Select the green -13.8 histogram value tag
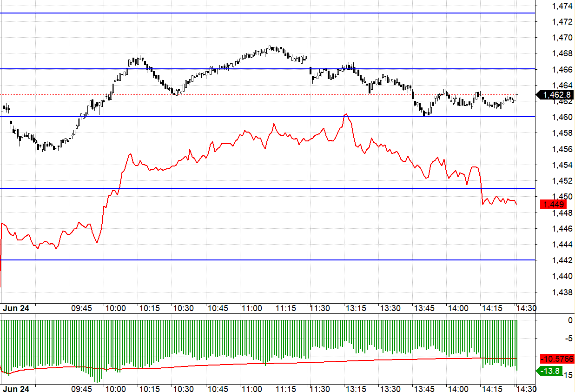This screenshot has width=575, height=392. point(549,371)
